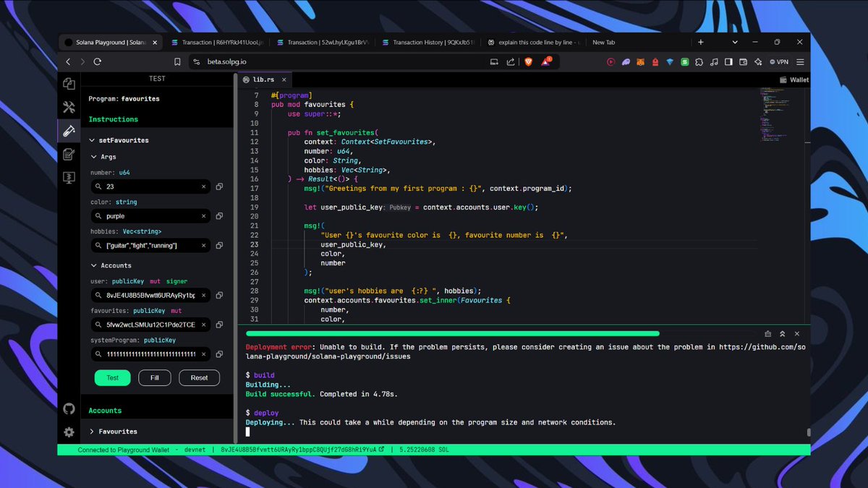Close the terminal panel with X
Screen dimensions: 868x488
click(x=796, y=334)
